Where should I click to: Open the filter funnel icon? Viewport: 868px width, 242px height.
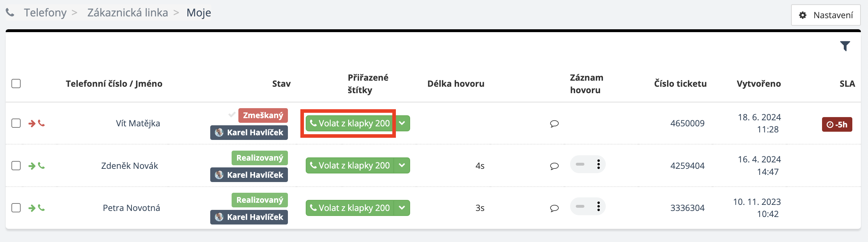[x=845, y=46]
